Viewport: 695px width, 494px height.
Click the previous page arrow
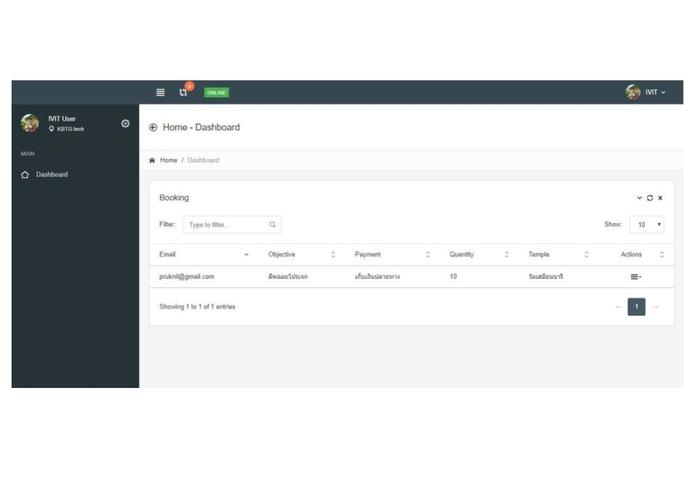(618, 307)
